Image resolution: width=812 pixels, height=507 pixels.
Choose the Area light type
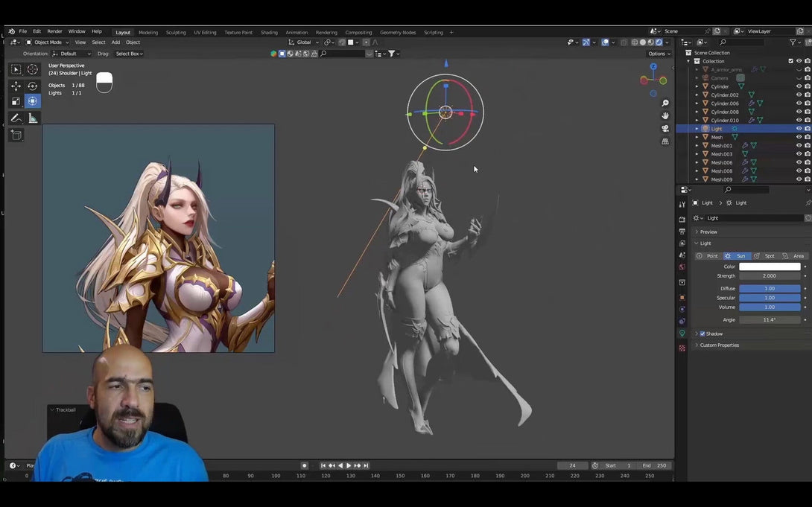point(794,256)
